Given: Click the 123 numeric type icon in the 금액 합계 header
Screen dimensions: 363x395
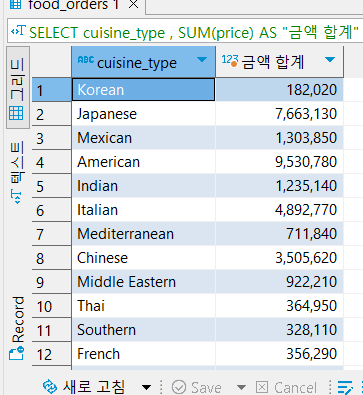Looking at the screenshot, I should click(230, 61).
